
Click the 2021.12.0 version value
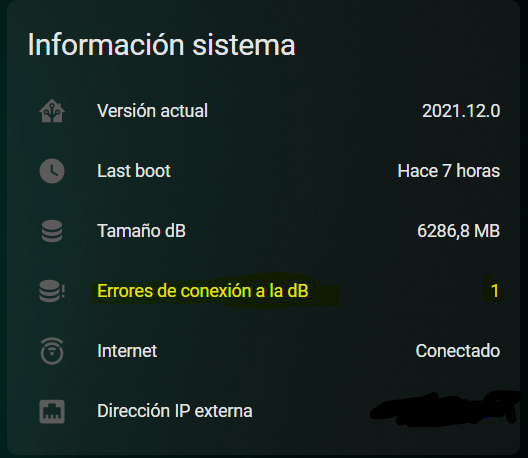pyautogui.click(x=461, y=111)
